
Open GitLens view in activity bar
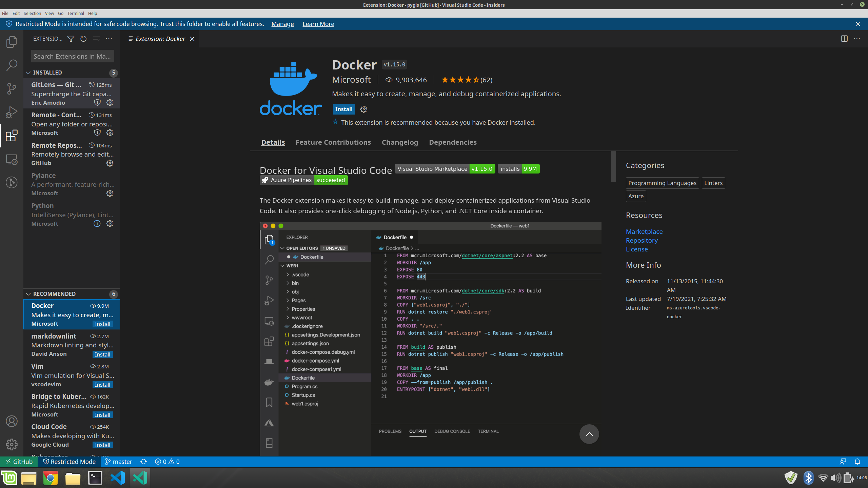click(x=12, y=183)
